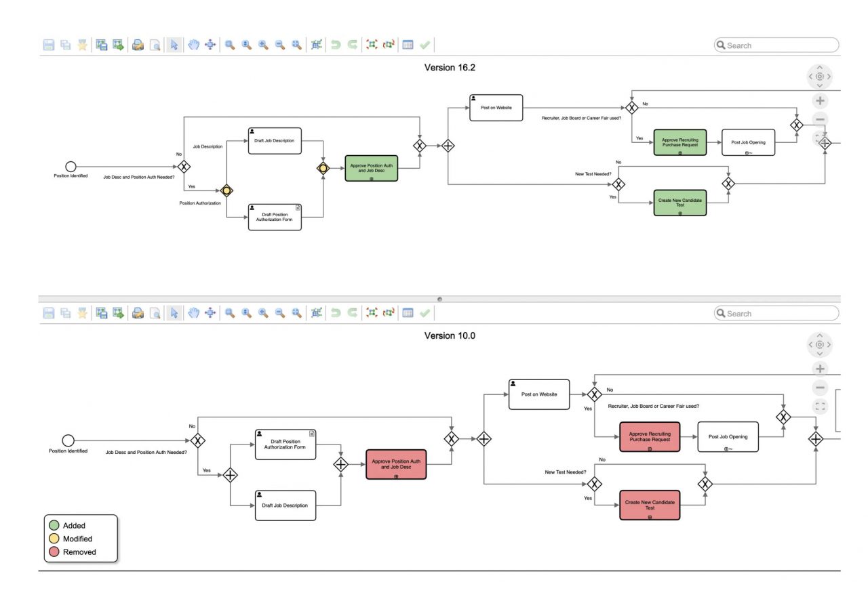Click the zoom minus button on the canvas
The height and width of the screenshot is (601, 868).
[x=819, y=119]
